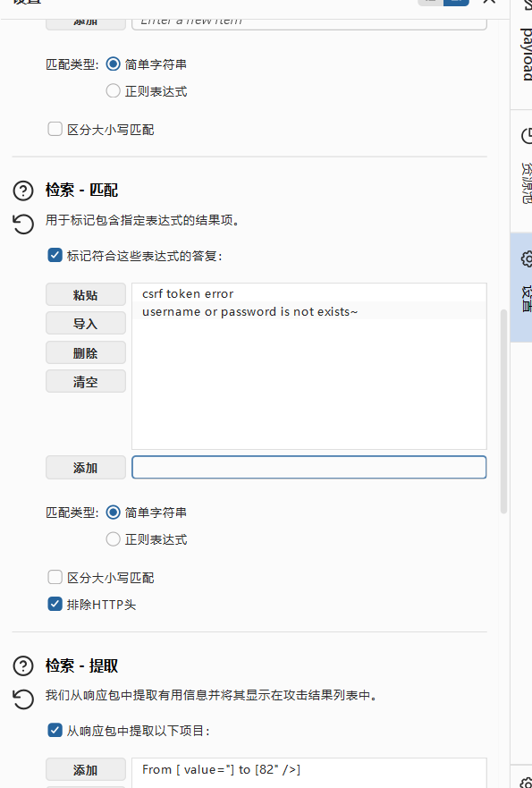The height and width of the screenshot is (788, 532).
Task: Click 删除 to remove selected expression
Action: coord(86,352)
